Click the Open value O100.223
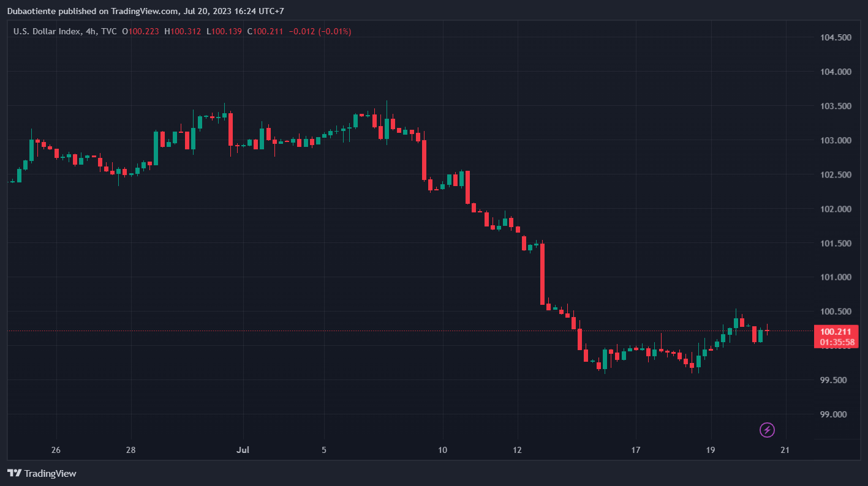 tap(141, 31)
